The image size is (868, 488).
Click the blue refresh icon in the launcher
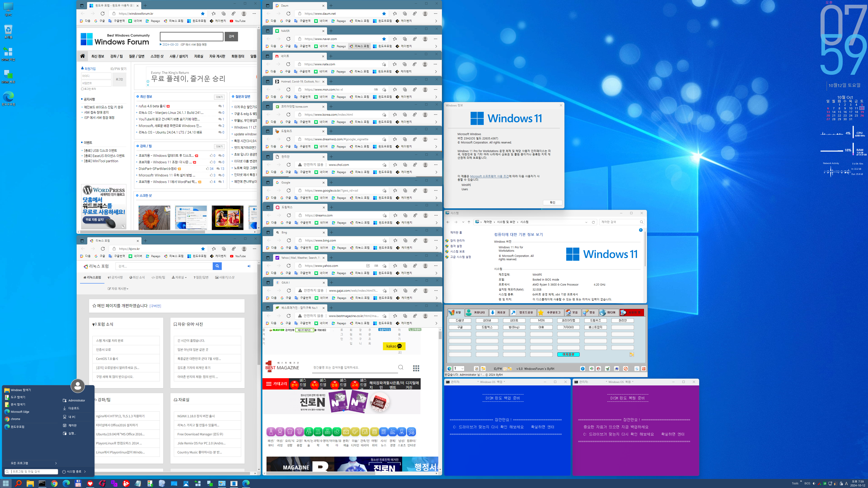point(637,368)
